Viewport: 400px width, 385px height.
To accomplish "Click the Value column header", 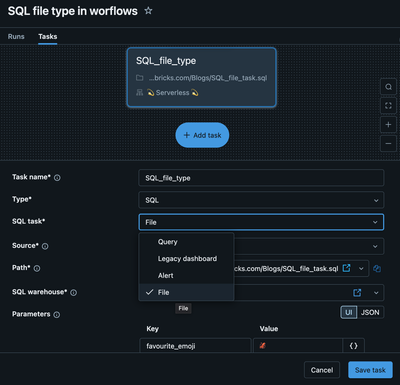I will 269,329.
